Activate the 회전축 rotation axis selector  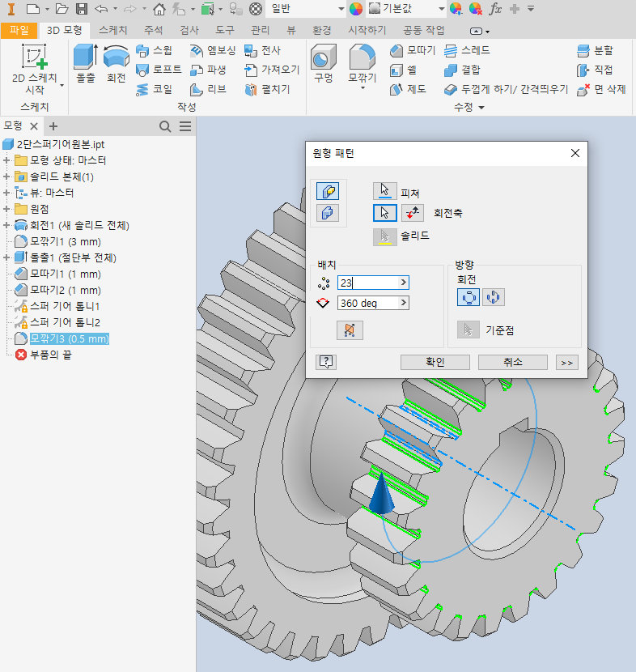[x=384, y=213]
